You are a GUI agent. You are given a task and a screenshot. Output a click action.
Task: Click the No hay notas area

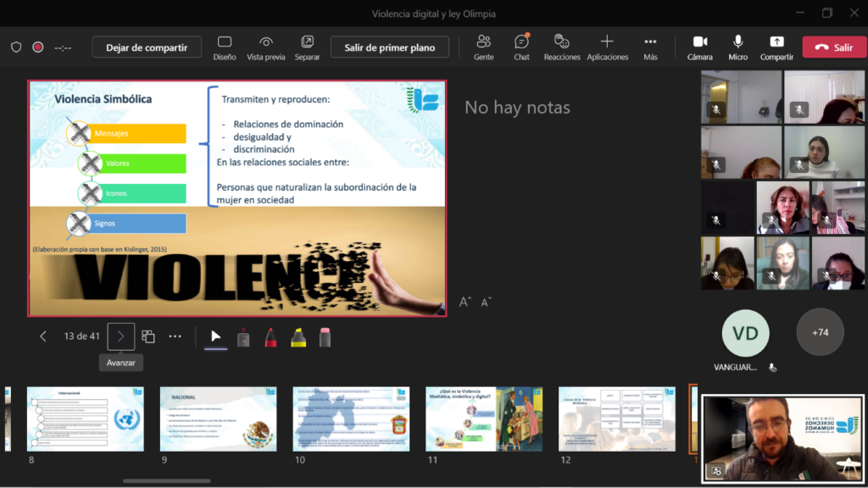pyautogui.click(x=517, y=108)
